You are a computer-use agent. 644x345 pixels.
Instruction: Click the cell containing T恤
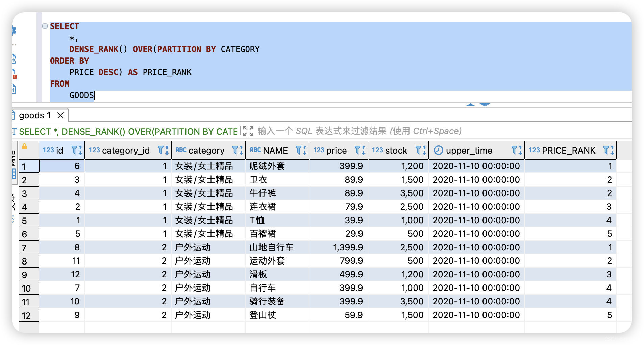pos(277,220)
